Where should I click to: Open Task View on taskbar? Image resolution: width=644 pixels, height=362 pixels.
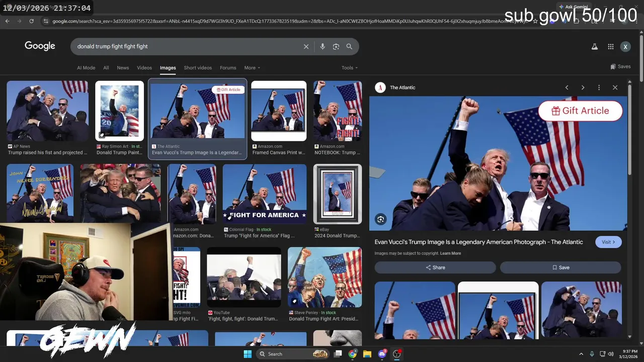pyautogui.click(x=338, y=354)
